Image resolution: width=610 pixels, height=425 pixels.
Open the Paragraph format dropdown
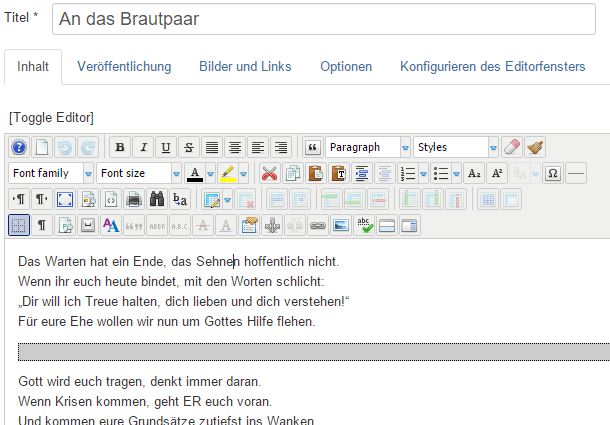tap(368, 148)
